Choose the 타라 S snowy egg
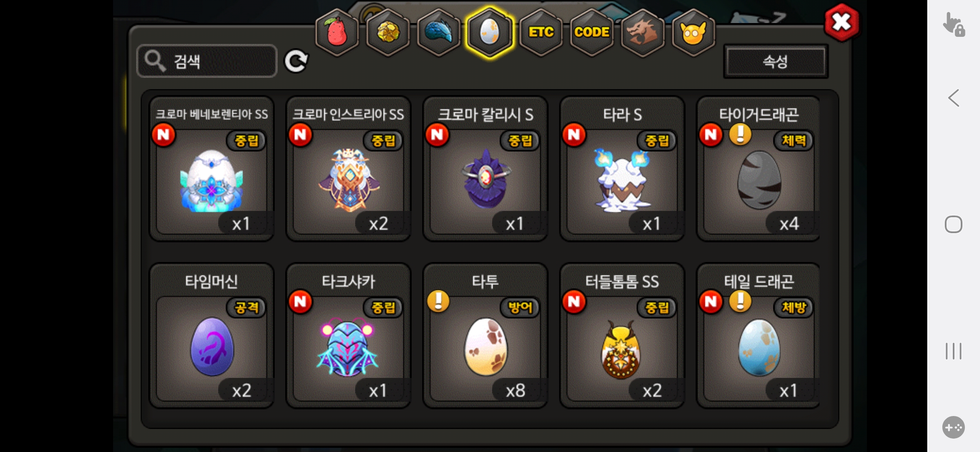Image resolution: width=980 pixels, height=452 pixels. pyautogui.click(x=622, y=169)
